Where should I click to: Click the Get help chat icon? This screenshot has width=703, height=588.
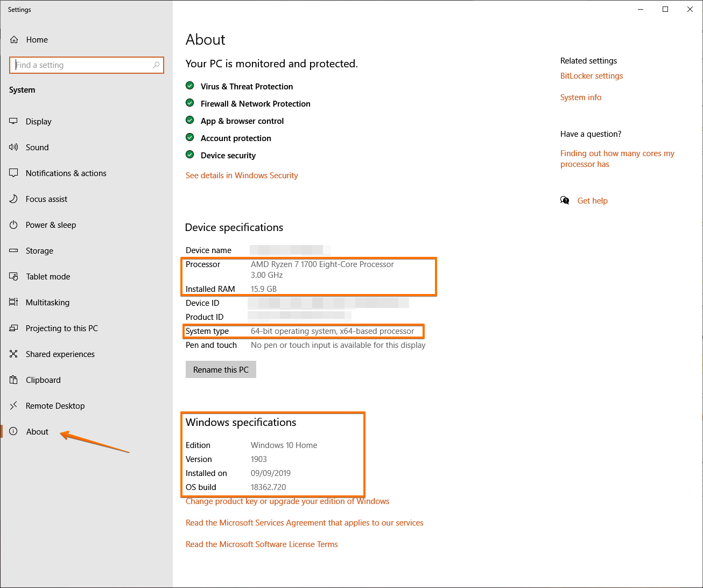(x=565, y=201)
